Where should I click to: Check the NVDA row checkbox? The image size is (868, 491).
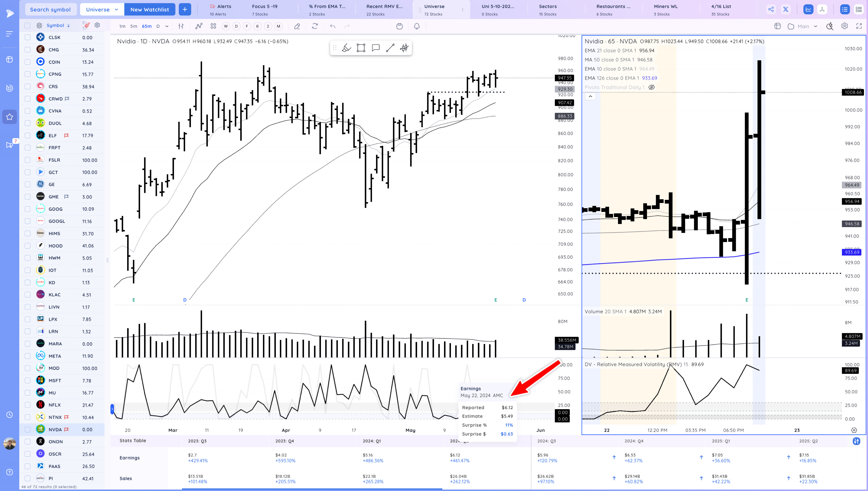(28, 430)
